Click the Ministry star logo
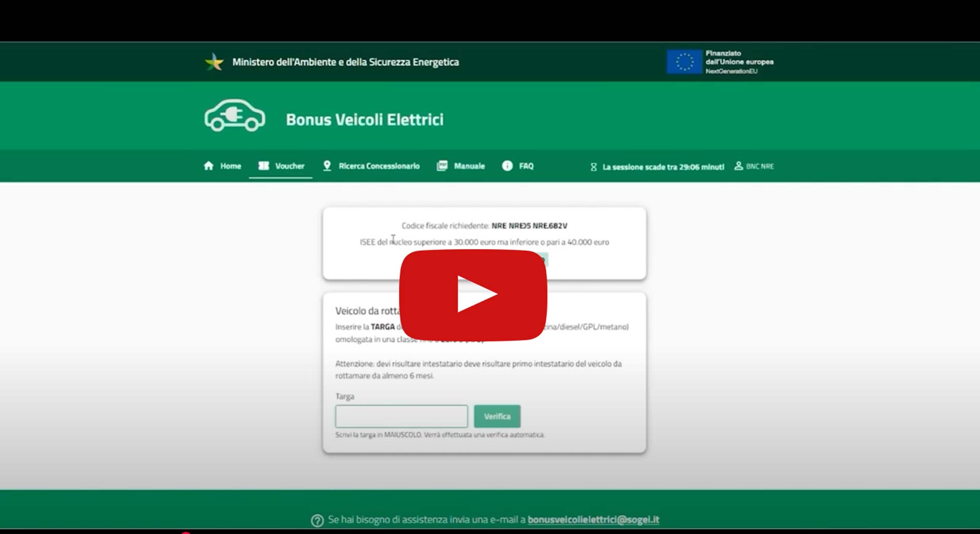980x534 pixels. (214, 62)
